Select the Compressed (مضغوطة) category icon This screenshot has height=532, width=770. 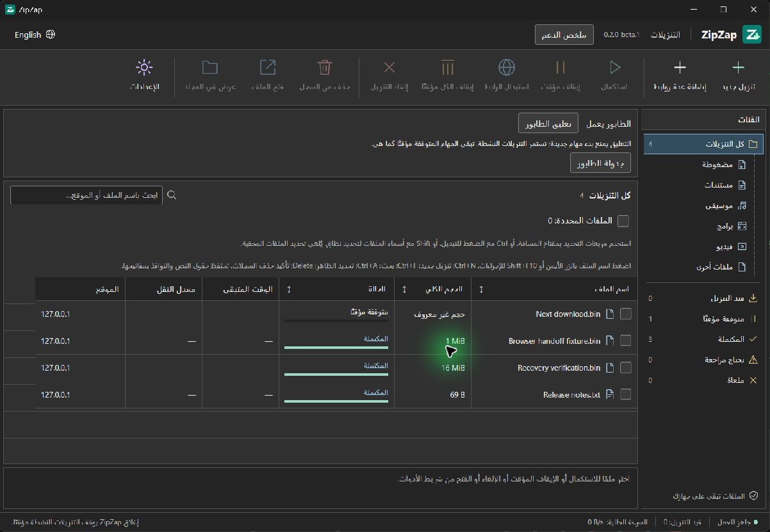(742, 165)
